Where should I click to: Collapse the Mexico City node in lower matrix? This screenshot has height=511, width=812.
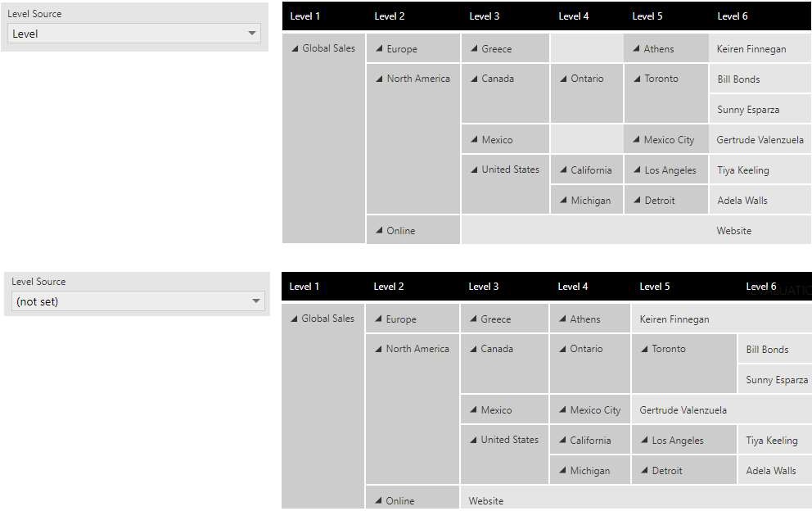tap(563, 409)
